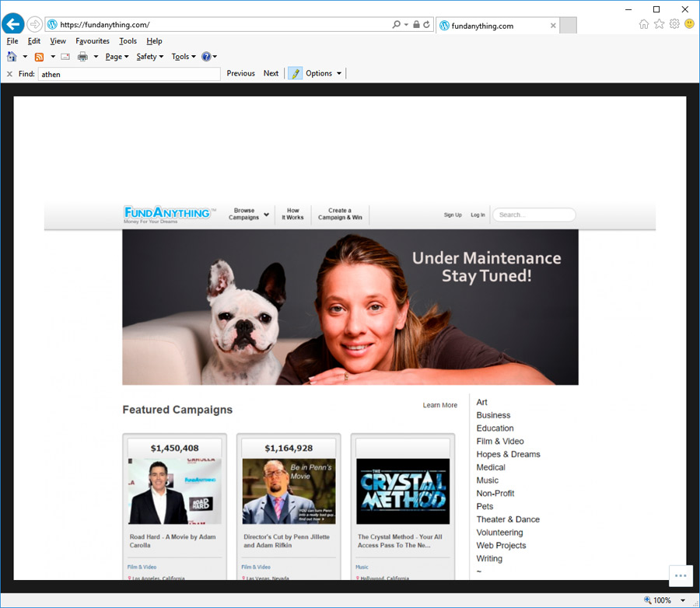
Task: Close the Find bar with its X
Action: pos(9,74)
